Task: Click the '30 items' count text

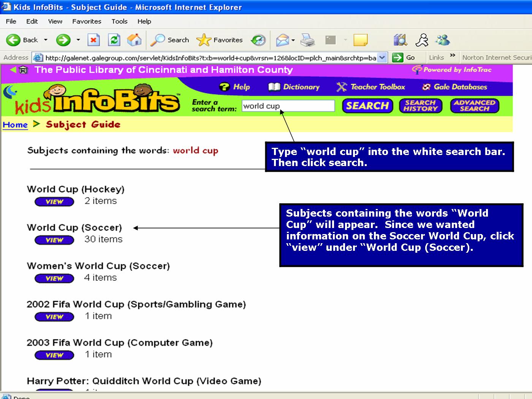Action: click(x=103, y=239)
